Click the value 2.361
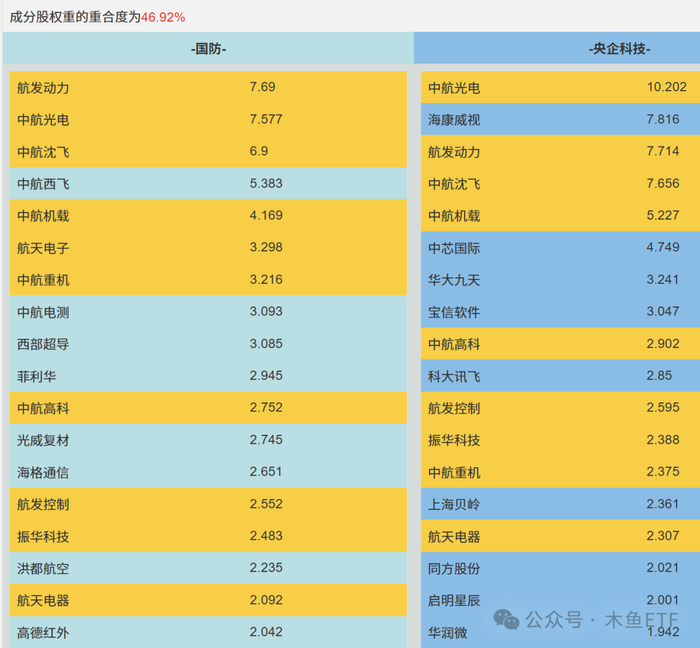Viewport: 700px width, 648px height. pos(663,504)
